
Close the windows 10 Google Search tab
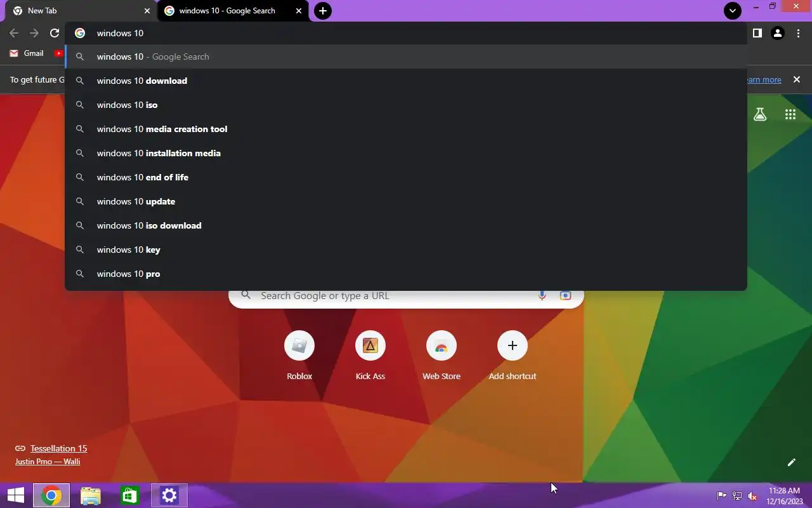299,11
